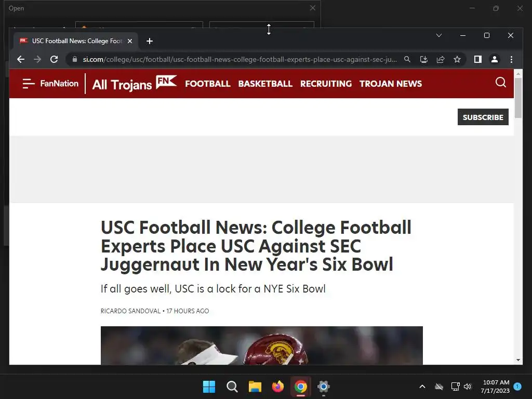Image resolution: width=532 pixels, height=399 pixels.
Task: Close the Open dialog behind the browser
Action: (312, 8)
